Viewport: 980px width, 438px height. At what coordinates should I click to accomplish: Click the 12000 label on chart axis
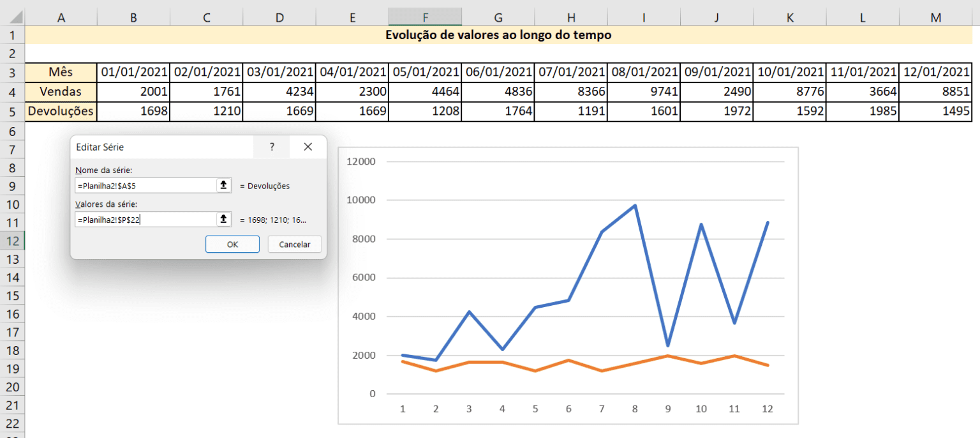pos(362,162)
